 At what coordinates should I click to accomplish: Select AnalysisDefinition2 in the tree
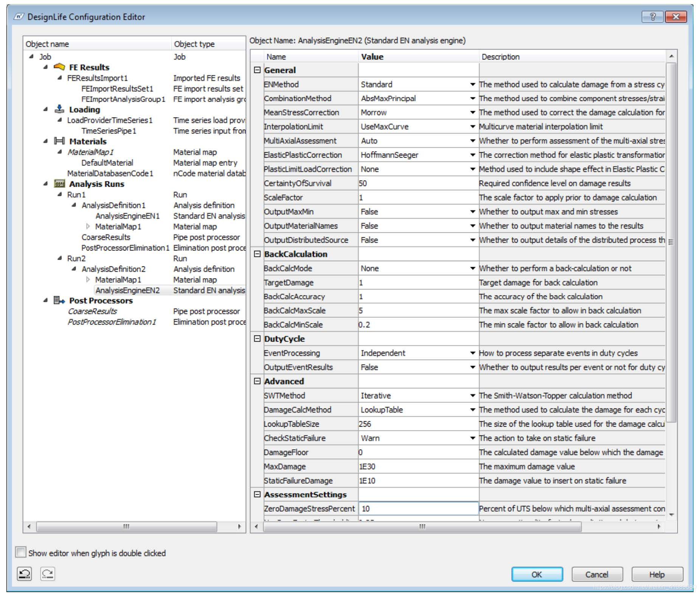pyautogui.click(x=113, y=269)
